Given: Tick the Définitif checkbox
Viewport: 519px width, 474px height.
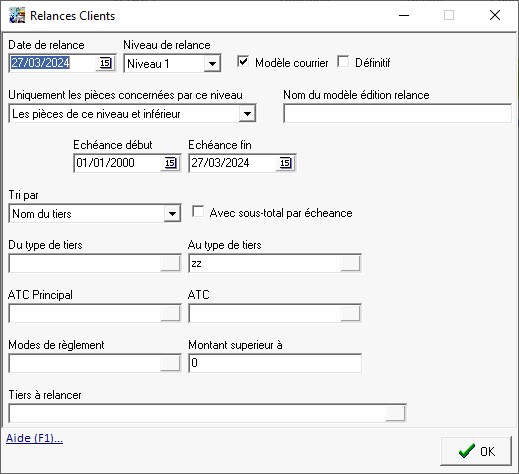Looking at the screenshot, I should (343, 62).
